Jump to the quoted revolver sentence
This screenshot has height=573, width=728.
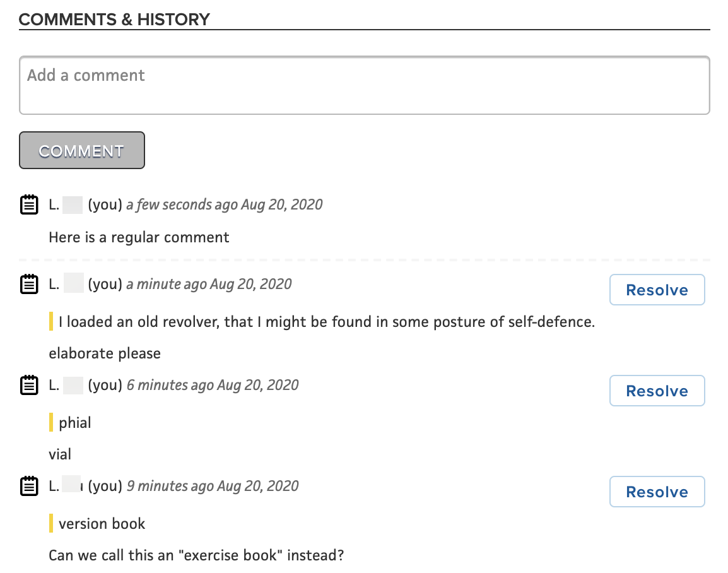pos(327,322)
